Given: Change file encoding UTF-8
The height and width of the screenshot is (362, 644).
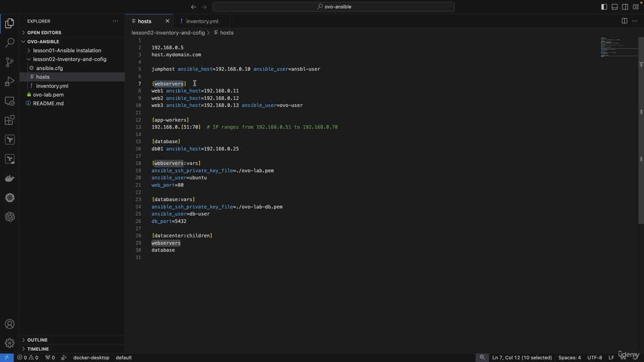Looking at the screenshot, I should [594, 357].
